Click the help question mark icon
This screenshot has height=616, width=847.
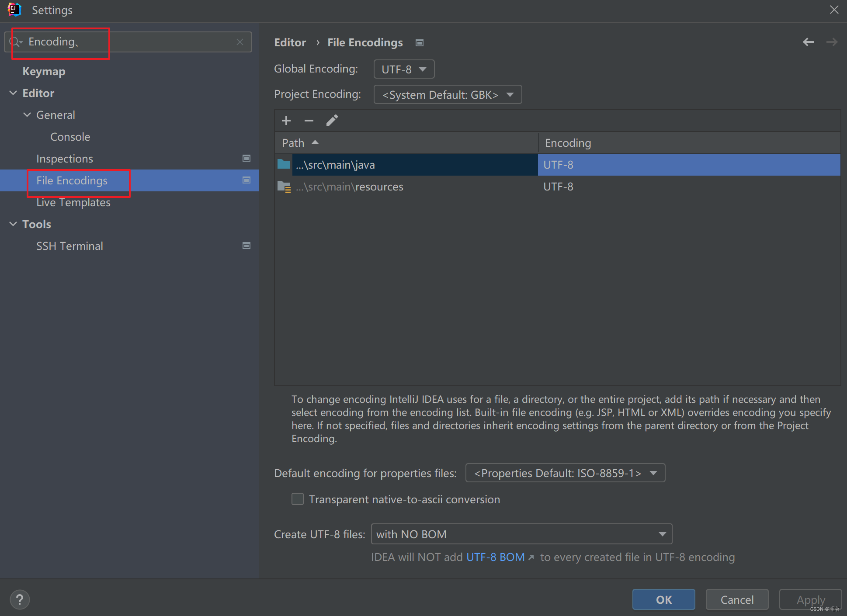pyautogui.click(x=20, y=599)
